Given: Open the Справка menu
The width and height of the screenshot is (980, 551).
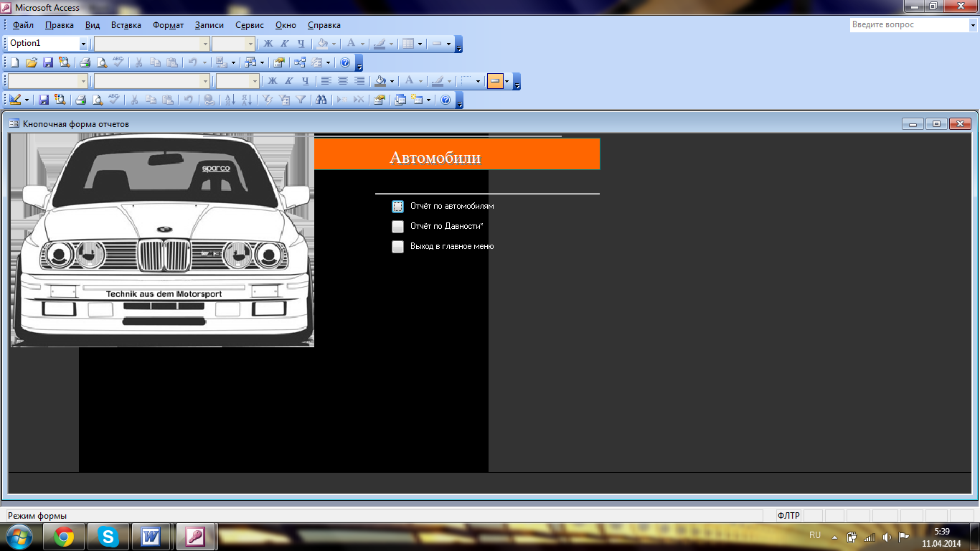Looking at the screenshot, I should (324, 25).
